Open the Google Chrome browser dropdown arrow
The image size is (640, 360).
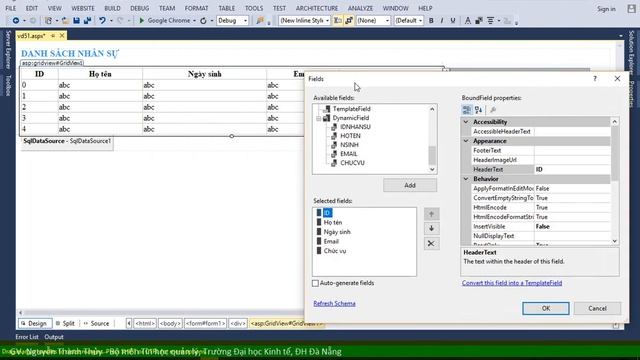click(194, 21)
